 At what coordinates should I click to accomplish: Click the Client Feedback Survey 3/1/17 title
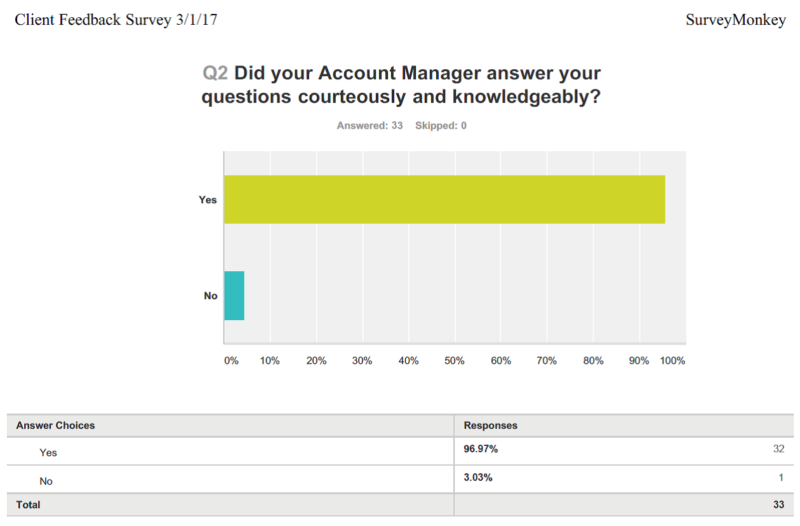coord(116,20)
